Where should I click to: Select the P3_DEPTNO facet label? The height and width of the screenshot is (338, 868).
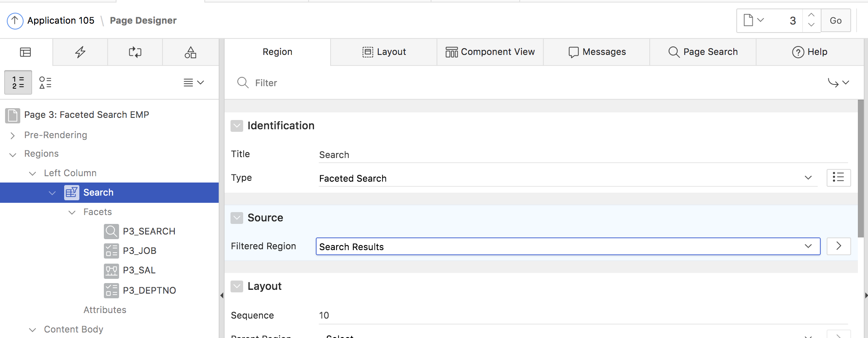coord(149,290)
